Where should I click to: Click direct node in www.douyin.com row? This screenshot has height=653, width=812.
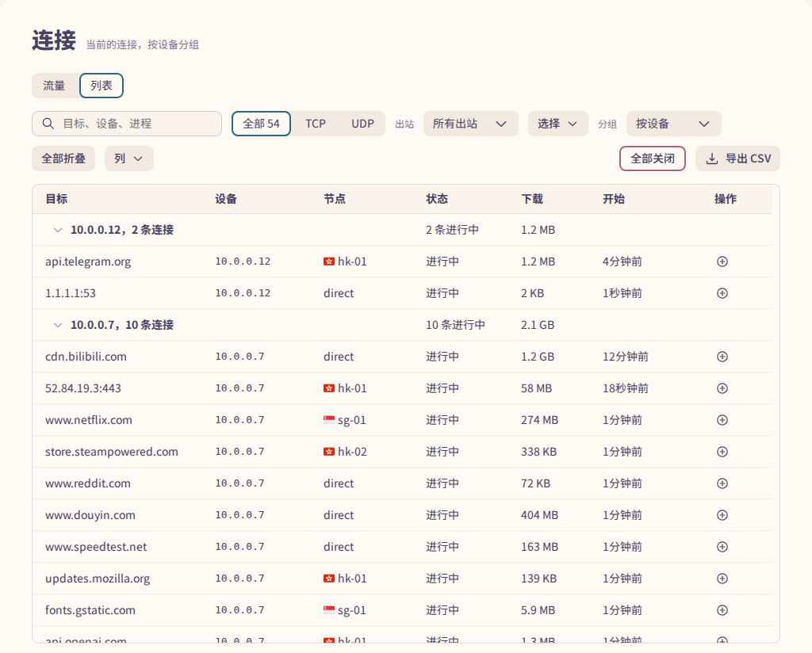pos(339,515)
